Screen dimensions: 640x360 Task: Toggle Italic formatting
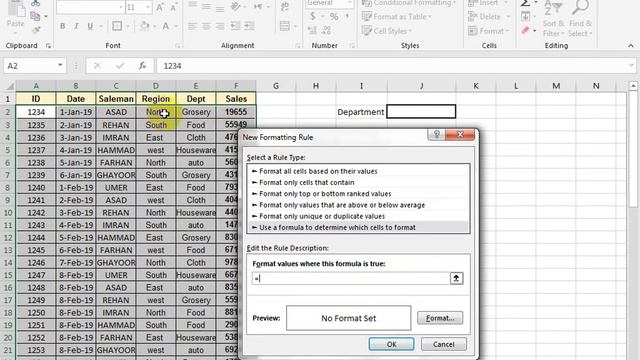[x=76, y=26]
